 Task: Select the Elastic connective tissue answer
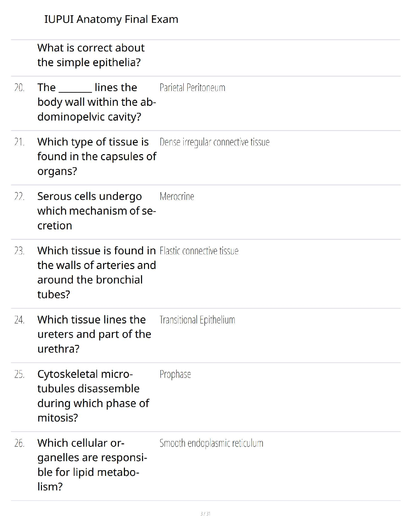(199, 251)
